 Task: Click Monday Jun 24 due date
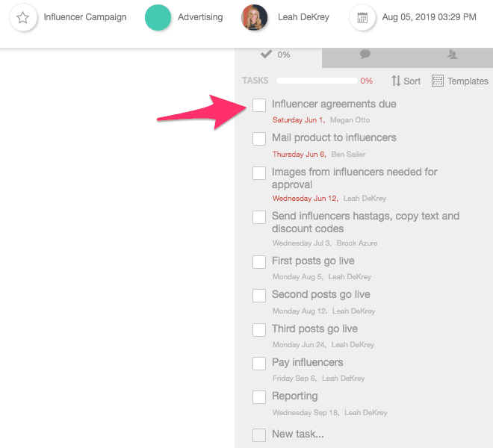pos(300,344)
